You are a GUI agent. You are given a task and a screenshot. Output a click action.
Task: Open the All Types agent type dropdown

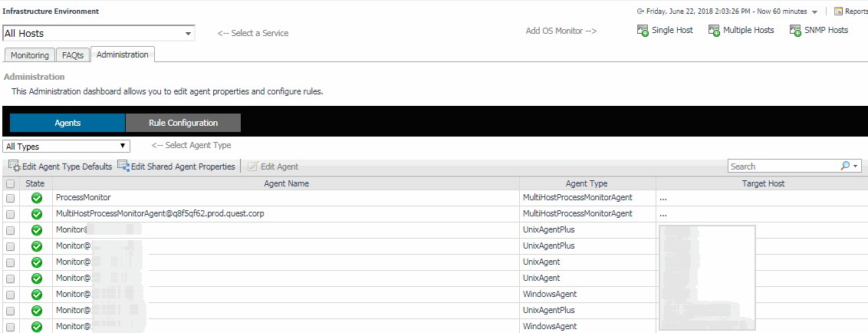[x=122, y=146]
